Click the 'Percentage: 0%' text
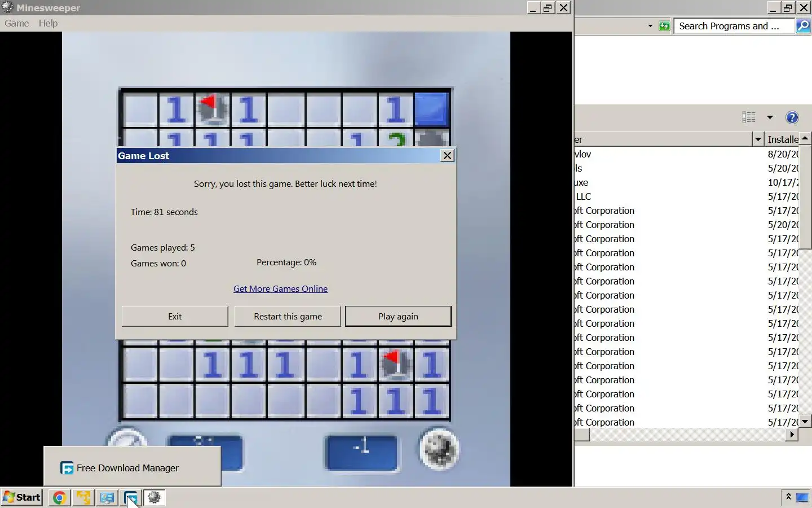 286,262
